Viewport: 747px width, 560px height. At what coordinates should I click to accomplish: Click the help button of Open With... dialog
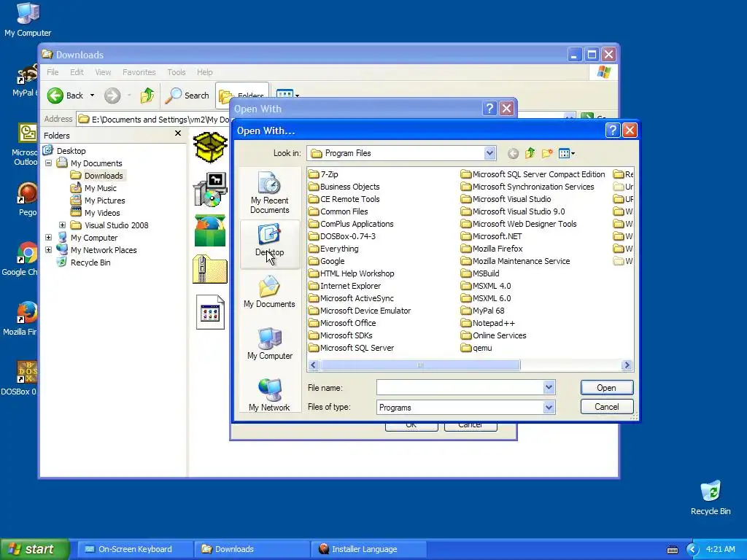[613, 131]
